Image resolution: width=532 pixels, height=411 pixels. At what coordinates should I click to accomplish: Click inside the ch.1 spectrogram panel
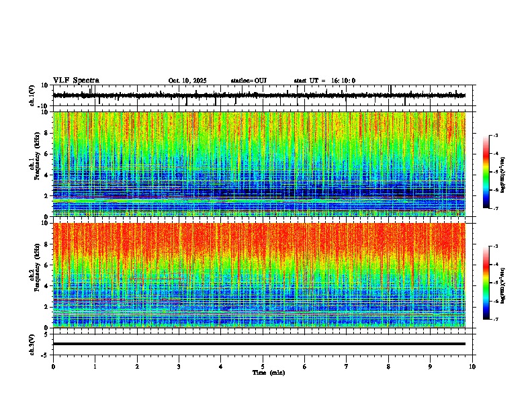coord(259,164)
